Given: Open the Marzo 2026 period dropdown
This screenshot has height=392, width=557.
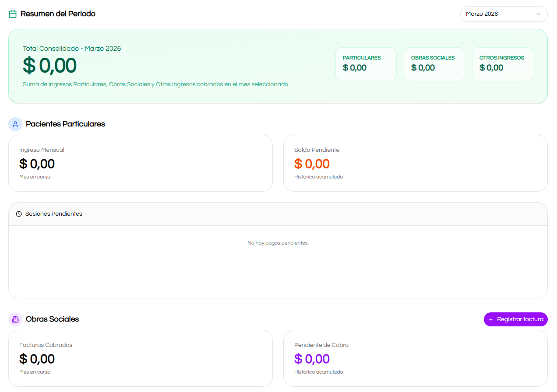Looking at the screenshot, I should [499, 14].
